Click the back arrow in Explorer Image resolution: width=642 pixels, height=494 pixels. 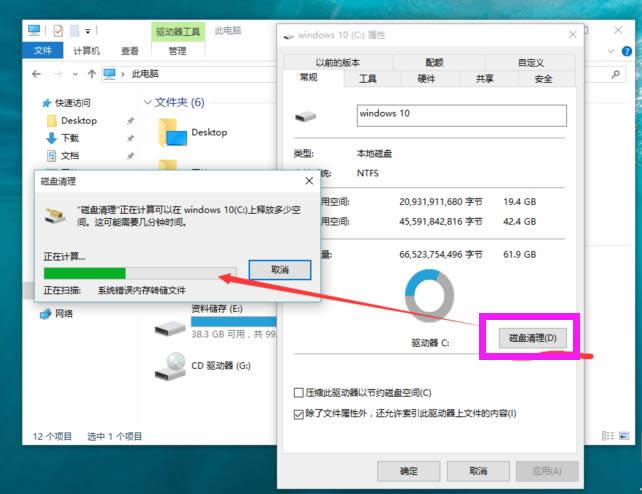(37, 74)
